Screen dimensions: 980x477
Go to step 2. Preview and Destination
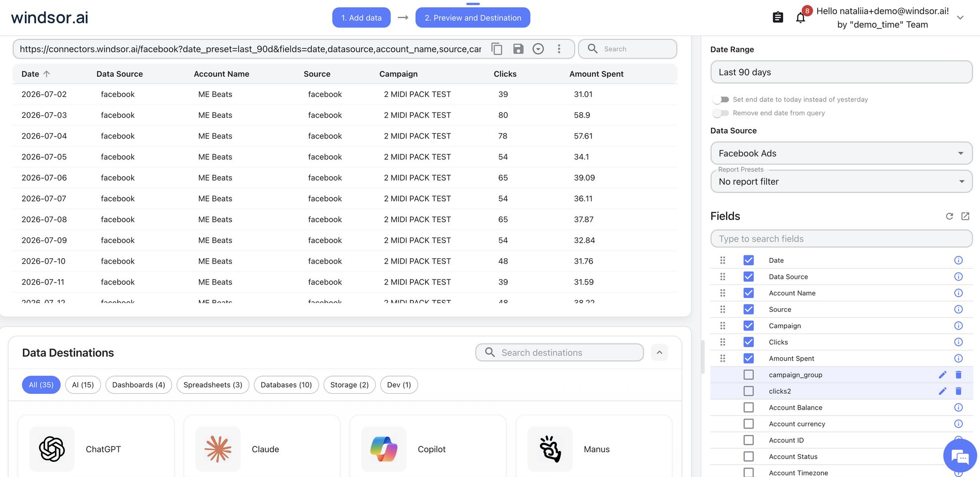point(473,18)
